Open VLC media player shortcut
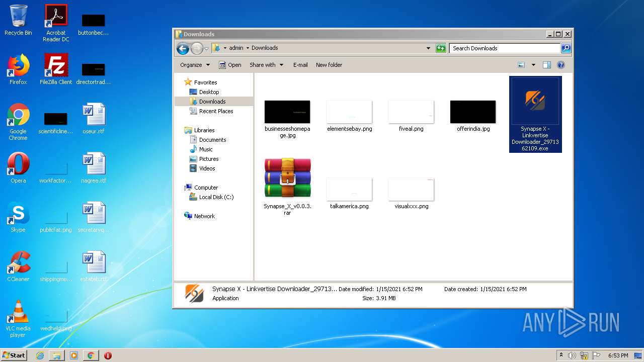The width and height of the screenshot is (644, 362). (18, 319)
